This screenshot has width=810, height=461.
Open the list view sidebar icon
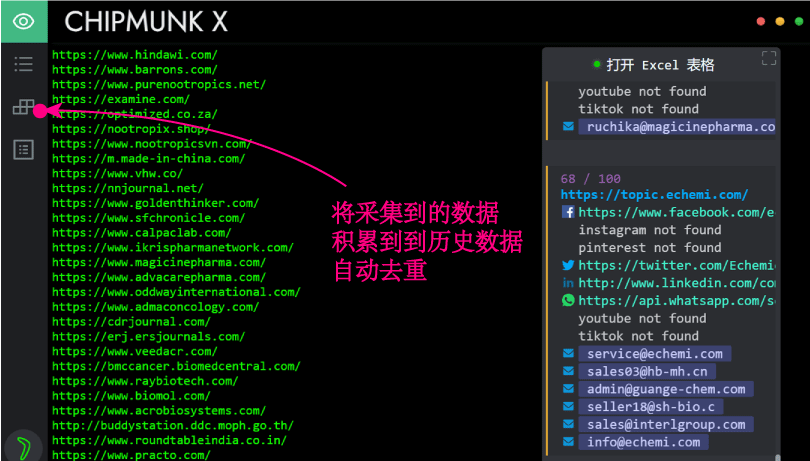(23, 64)
